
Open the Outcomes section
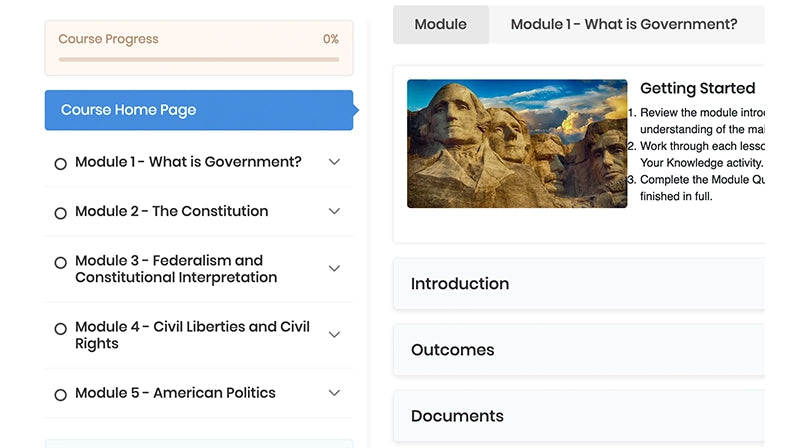(580, 350)
